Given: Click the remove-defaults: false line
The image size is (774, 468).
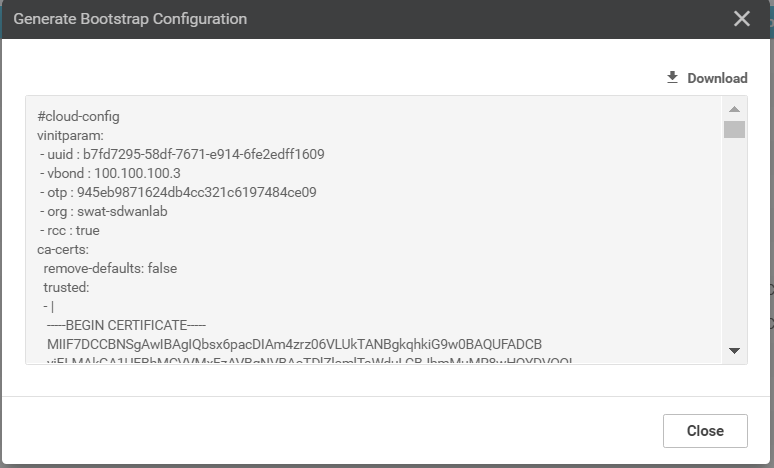Looking at the screenshot, I should coord(110,268).
